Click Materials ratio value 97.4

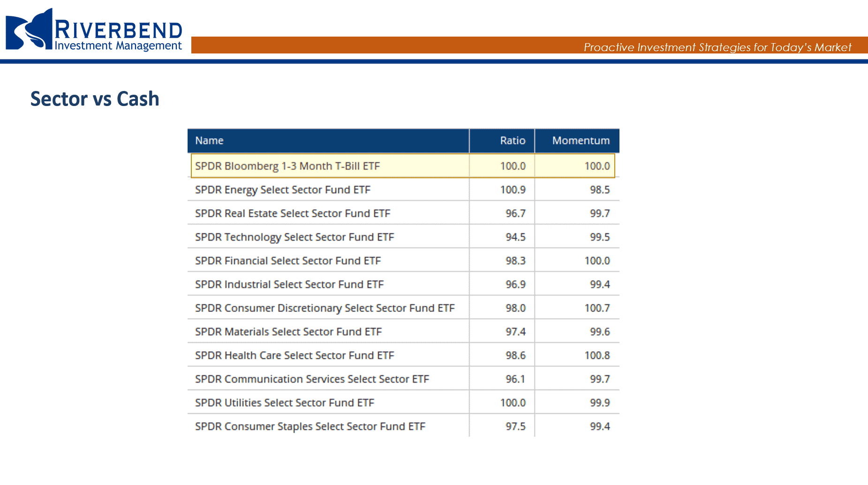515,332
